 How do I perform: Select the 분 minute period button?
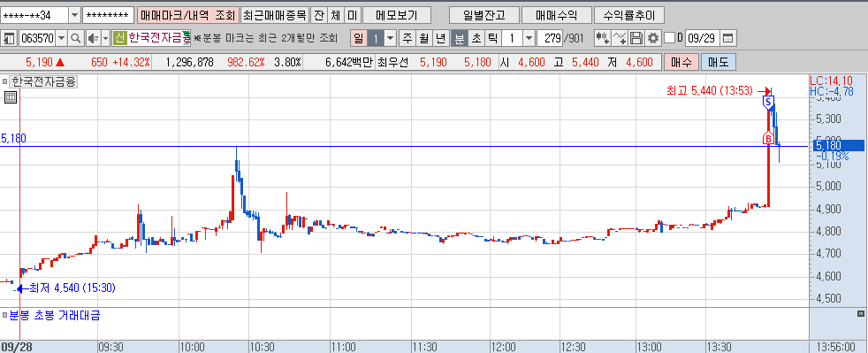pyautogui.click(x=459, y=38)
